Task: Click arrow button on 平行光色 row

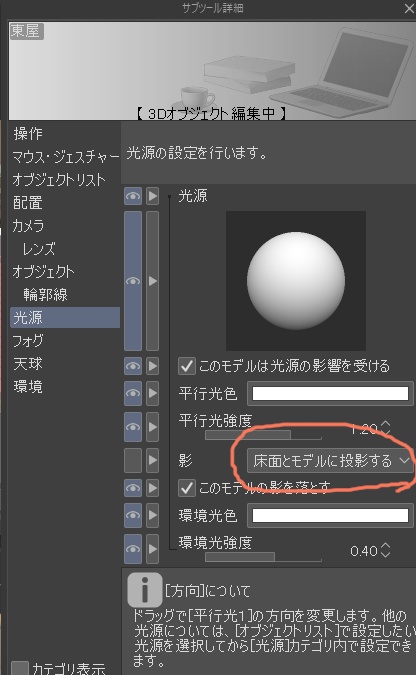Action: [152, 393]
